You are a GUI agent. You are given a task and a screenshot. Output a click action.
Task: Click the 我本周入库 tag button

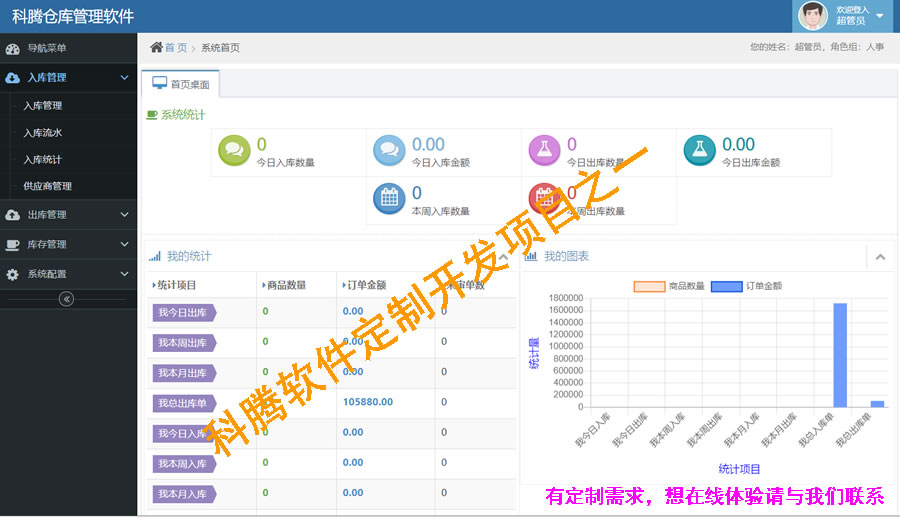coord(184,464)
